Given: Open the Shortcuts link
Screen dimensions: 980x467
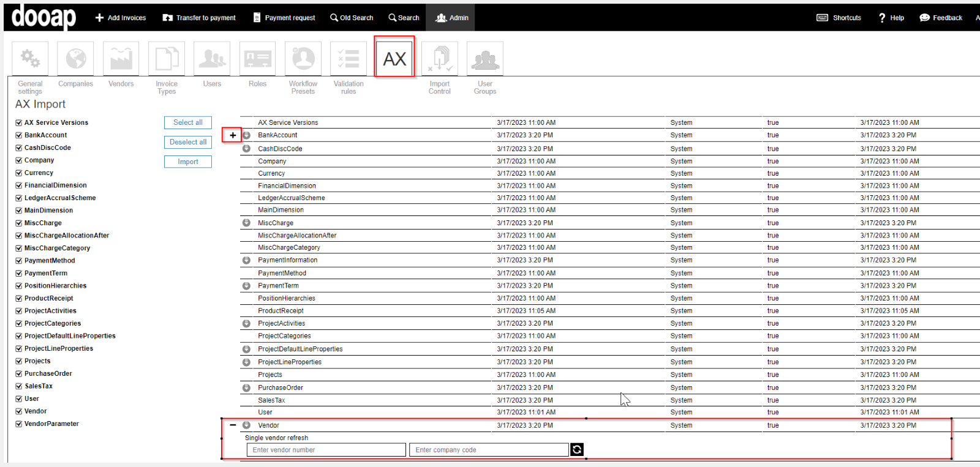Looking at the screenshot, I should (839, 18).
